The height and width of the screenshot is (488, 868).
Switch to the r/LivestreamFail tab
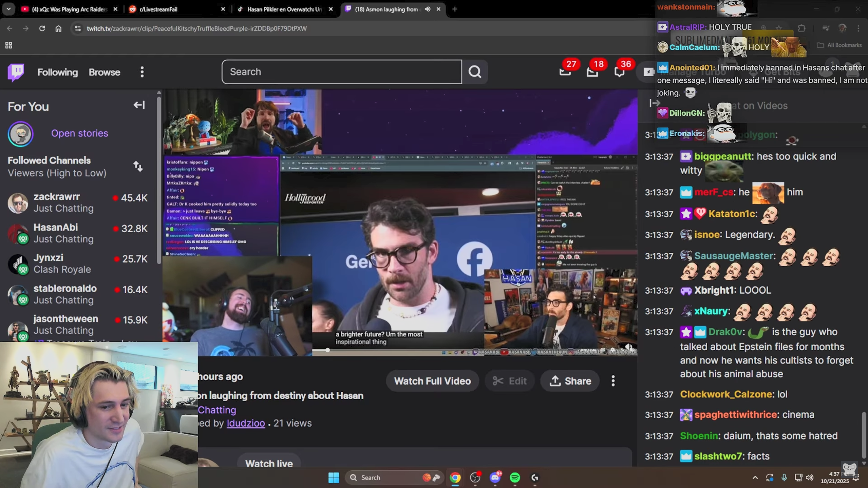158,9
